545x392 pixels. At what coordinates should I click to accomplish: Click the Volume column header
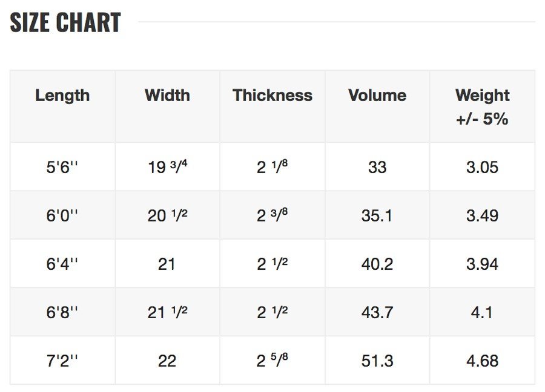pos(377,96)
